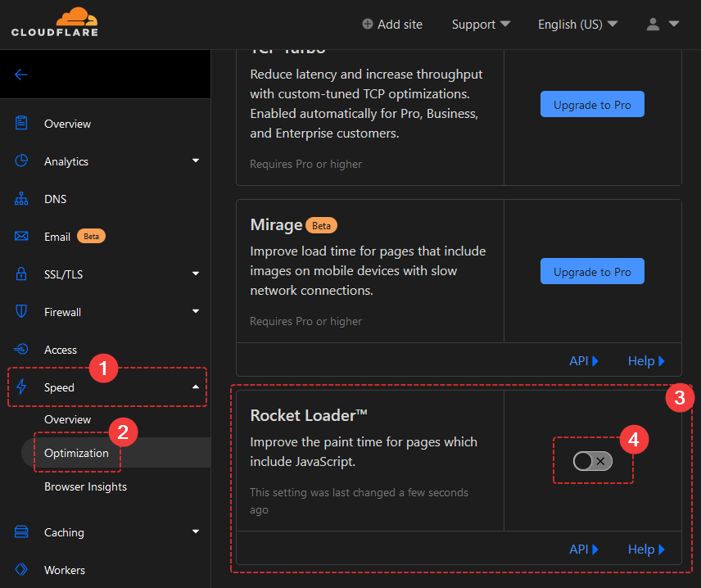Collapse the Speed sidebar section arrow
This screenshot has height=588, width=701.
pos(196,387)
